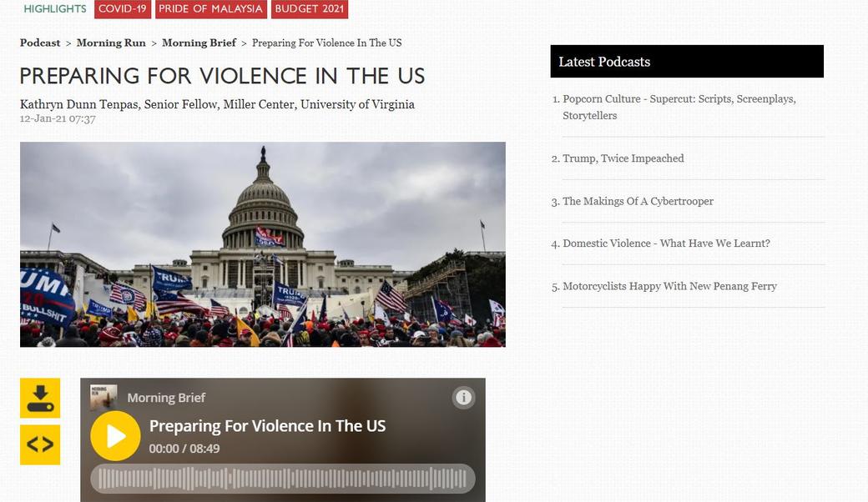The image size is (868, 502).
Task: Open The Makings Of A Cybertrooper podcast
Action: click(x=638, y=201)
